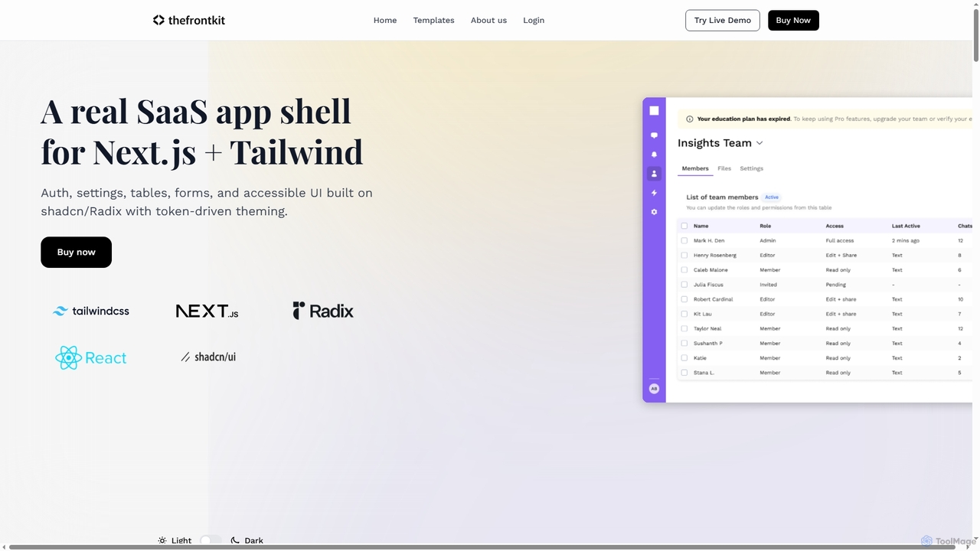Switch to the Members tab
980x551 pixels.
point(695,168)
